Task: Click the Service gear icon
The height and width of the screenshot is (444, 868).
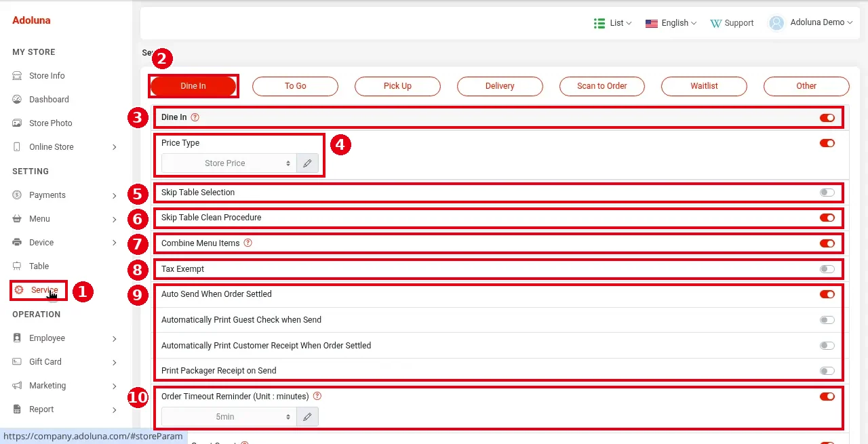Action: point(19,290)
